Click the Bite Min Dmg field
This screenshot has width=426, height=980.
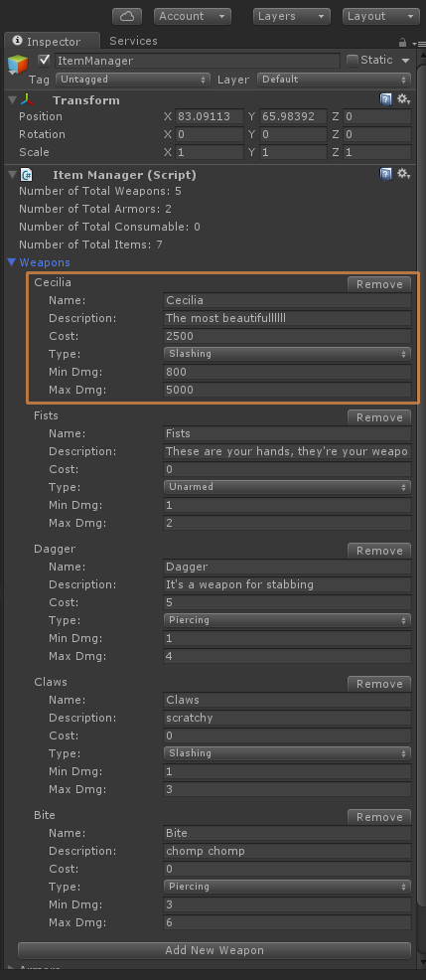(287, 904)
